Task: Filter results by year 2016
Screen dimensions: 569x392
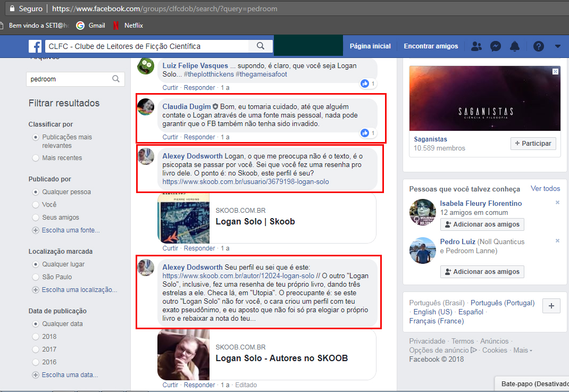Action: pyautogui.click(x=35, y=362)
